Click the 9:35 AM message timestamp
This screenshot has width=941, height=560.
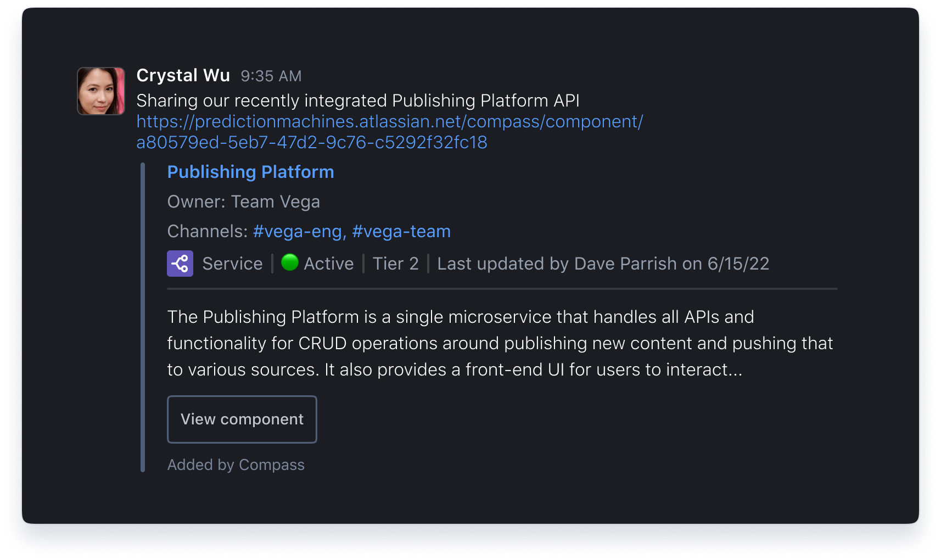271,76
